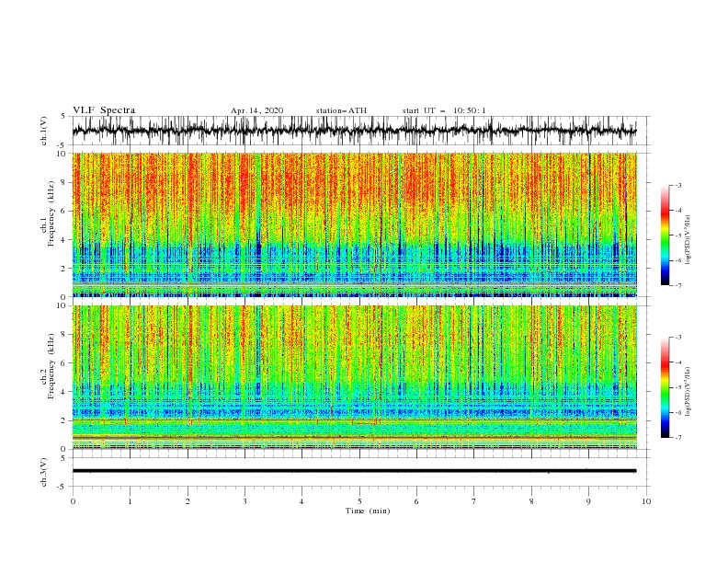Click time axis tick label '7'

pyautogui.click(x=474, y=501)
